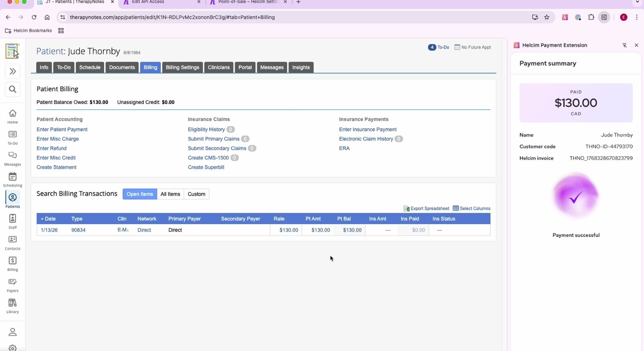Open Scheduling calendar in sidebar
Image resolution: width=644 pixels, height=351 pixels.
pyautogui.click(x=12, y=180)
